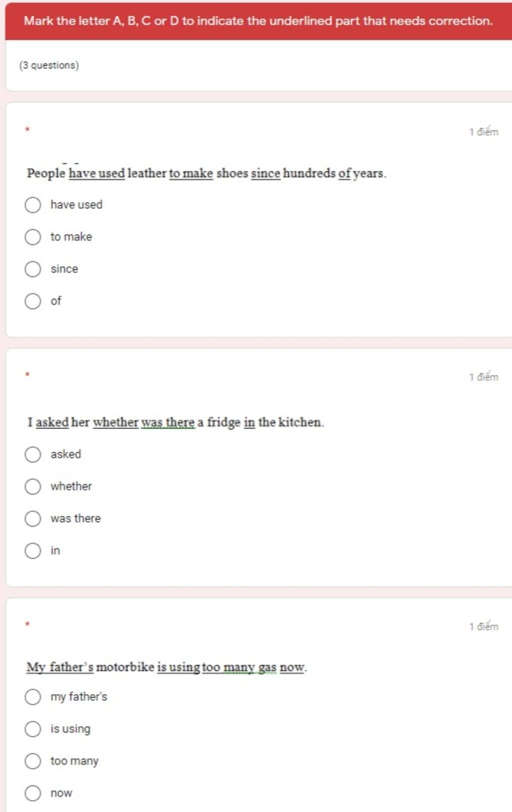Choose the 'whether' answer option
Viewport: 512px width, 812px height.
(x=33, y=486)
